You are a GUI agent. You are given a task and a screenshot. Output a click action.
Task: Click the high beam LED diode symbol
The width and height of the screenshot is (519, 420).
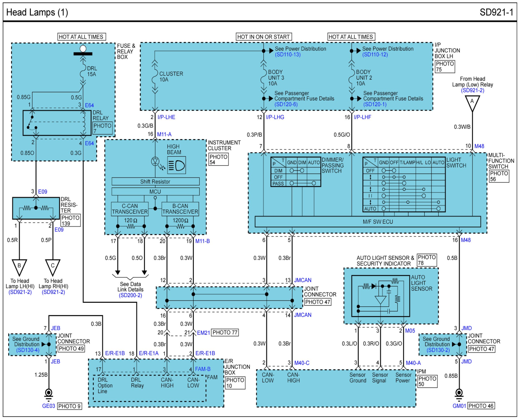155,161
